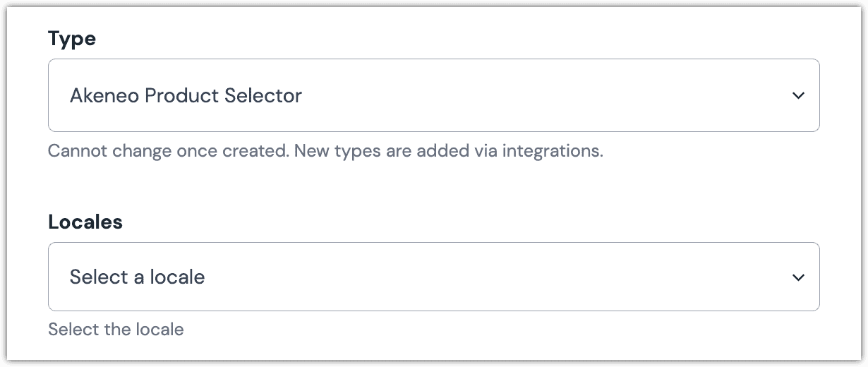This screenshot has height=367, width=868.
Task: Click the chevron arrow in Type dropdown
Action: tap(798, 95)
